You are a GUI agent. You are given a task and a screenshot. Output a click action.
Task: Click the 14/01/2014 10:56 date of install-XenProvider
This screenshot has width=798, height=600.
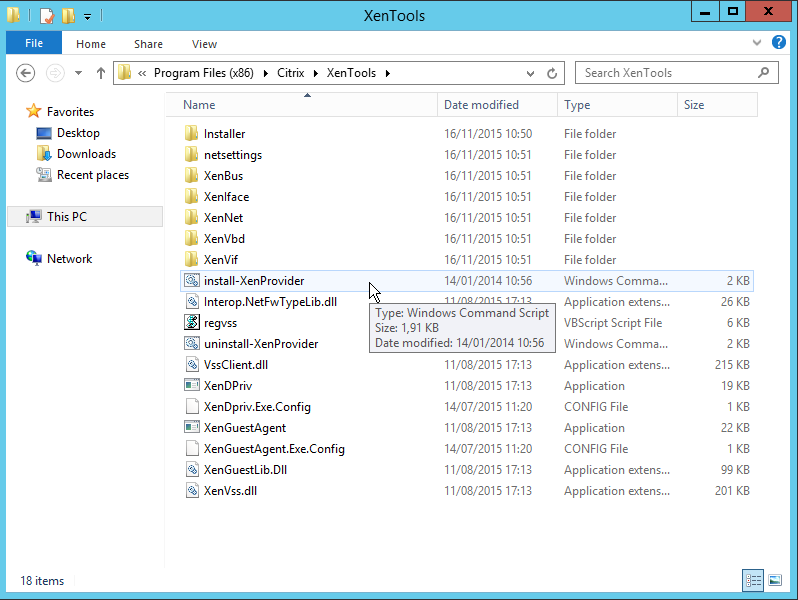coord(488,281)
